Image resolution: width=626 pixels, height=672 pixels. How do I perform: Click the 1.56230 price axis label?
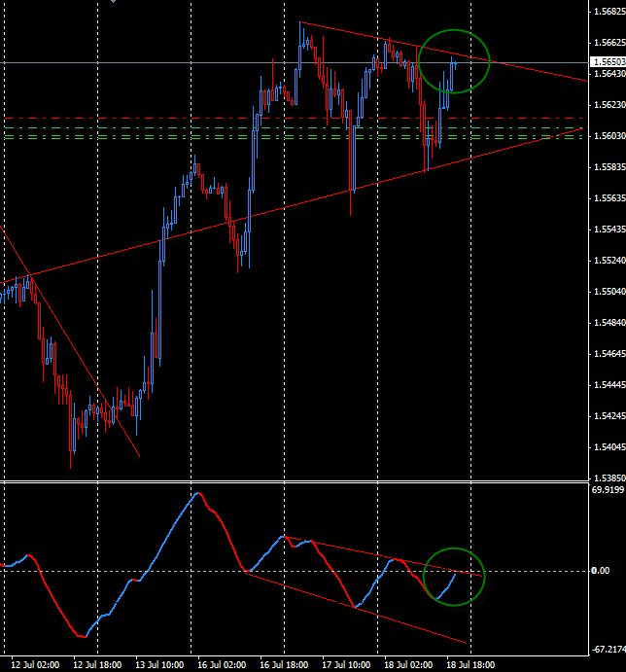(609, 105)
